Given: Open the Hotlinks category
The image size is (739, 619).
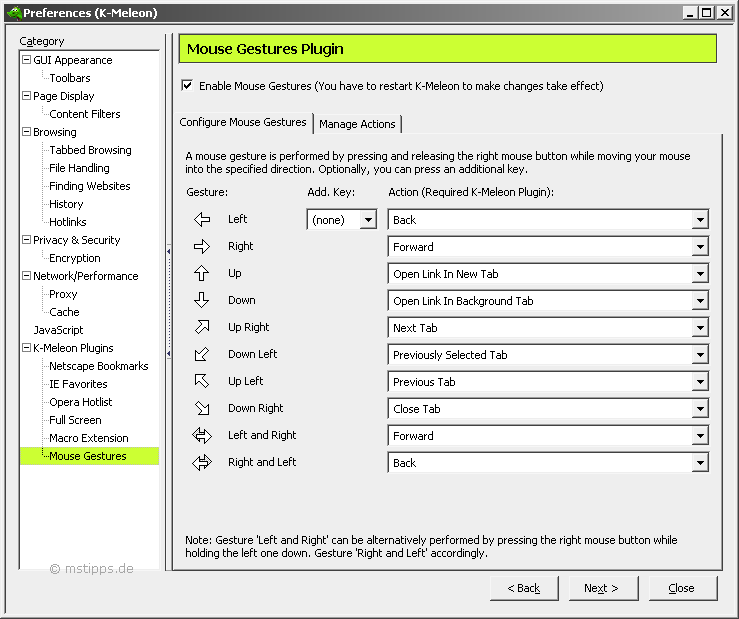Looking at the screenshot, I should [68, 222].
